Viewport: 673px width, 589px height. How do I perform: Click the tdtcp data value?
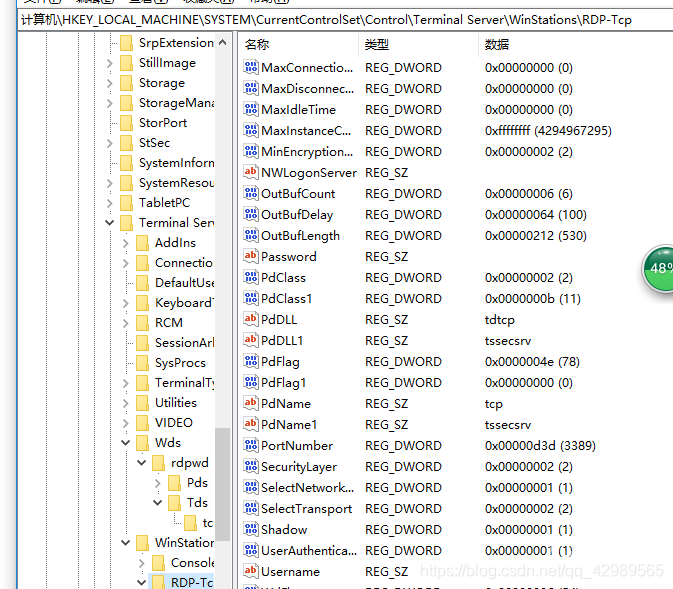pos(500,320)
